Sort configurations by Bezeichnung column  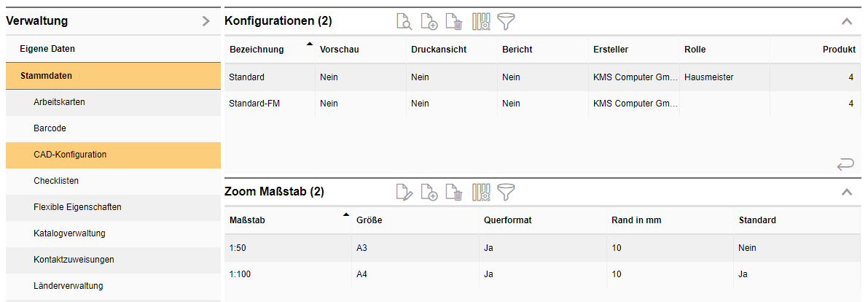(x=256, y=50)
